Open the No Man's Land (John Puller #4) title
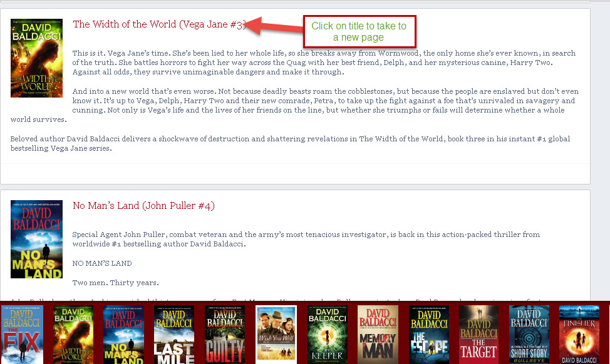The image size is (610, 364). point(143,206)
